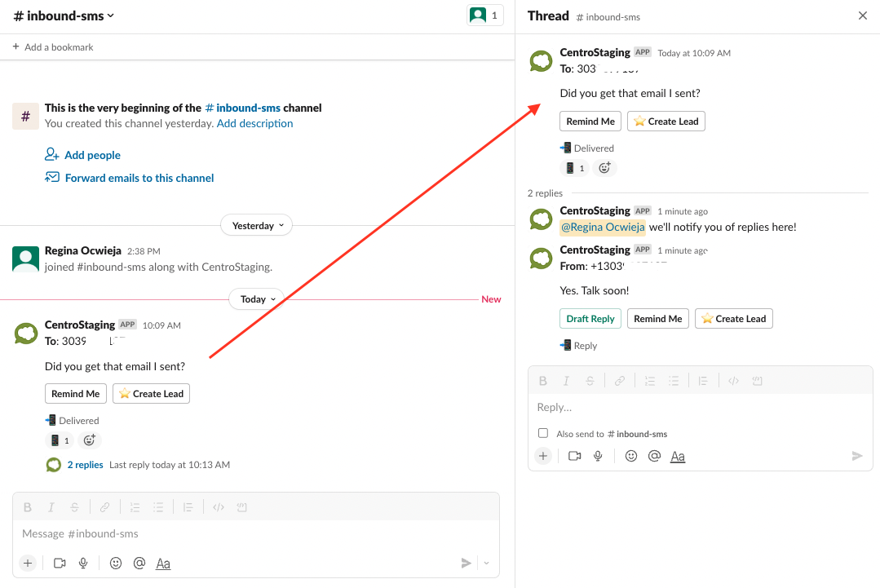Click the @Regina Ocwieja mention
This screenshot has width=880, height=588.
tap(603, 227)
